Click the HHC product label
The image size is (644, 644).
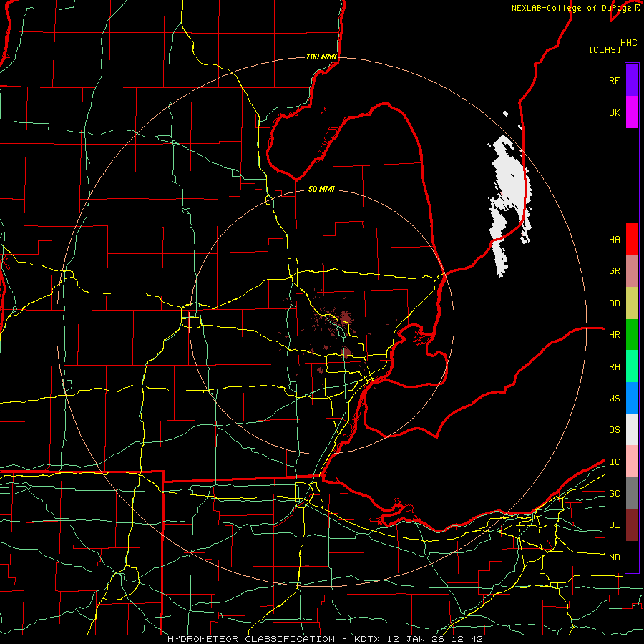(x=628, y=43)
